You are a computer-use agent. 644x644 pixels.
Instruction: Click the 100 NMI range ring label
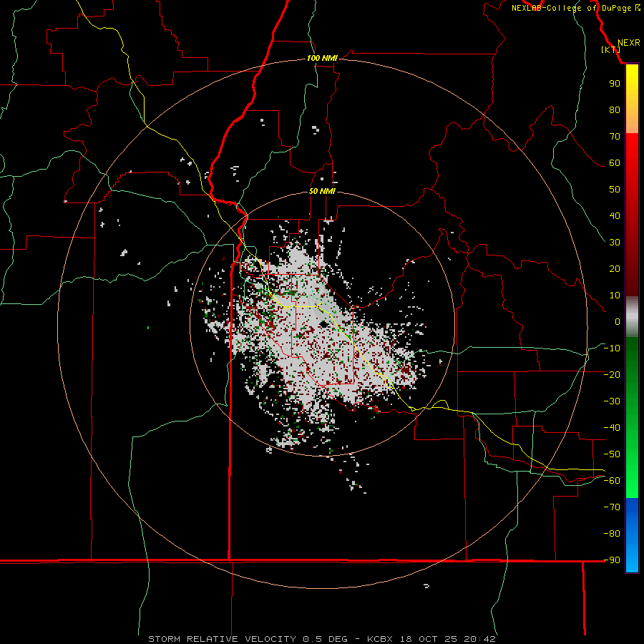pyautogui.click(x=322, y=59)
